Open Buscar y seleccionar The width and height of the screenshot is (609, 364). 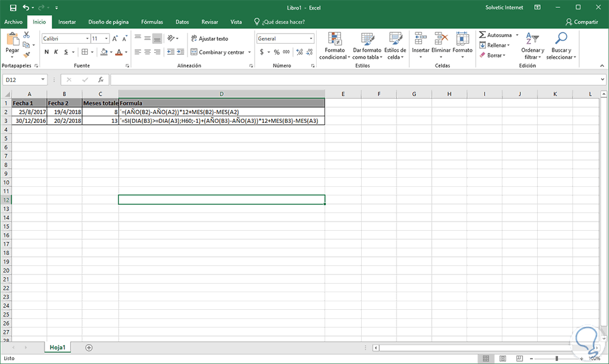561,46
